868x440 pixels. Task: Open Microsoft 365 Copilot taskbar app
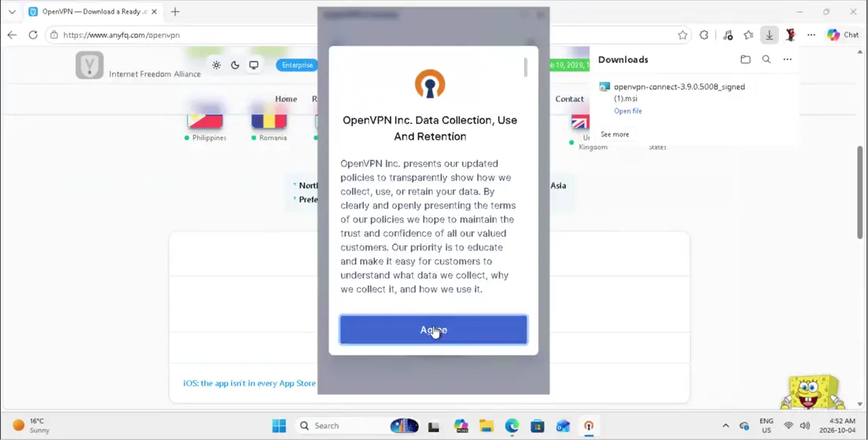coord(461,426)
